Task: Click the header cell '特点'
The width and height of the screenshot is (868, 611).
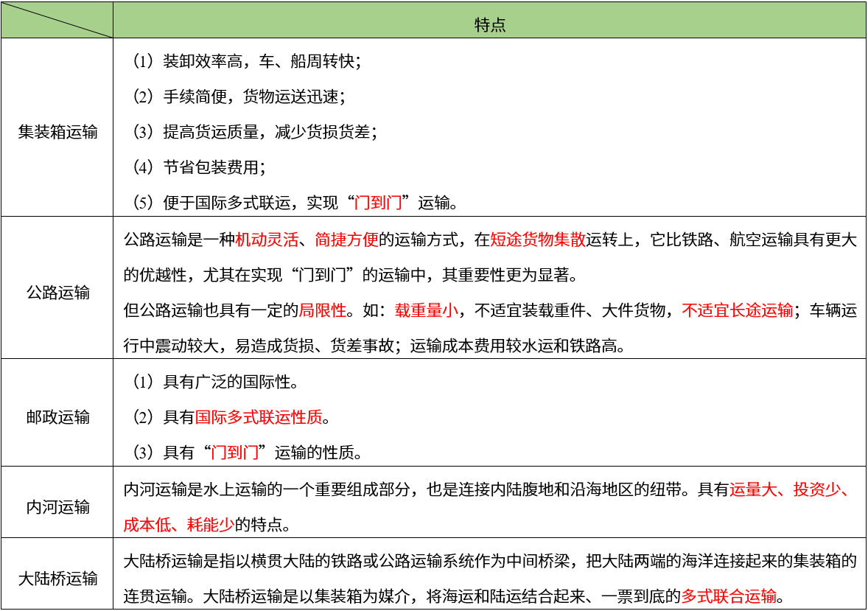Action: point(490,24)
